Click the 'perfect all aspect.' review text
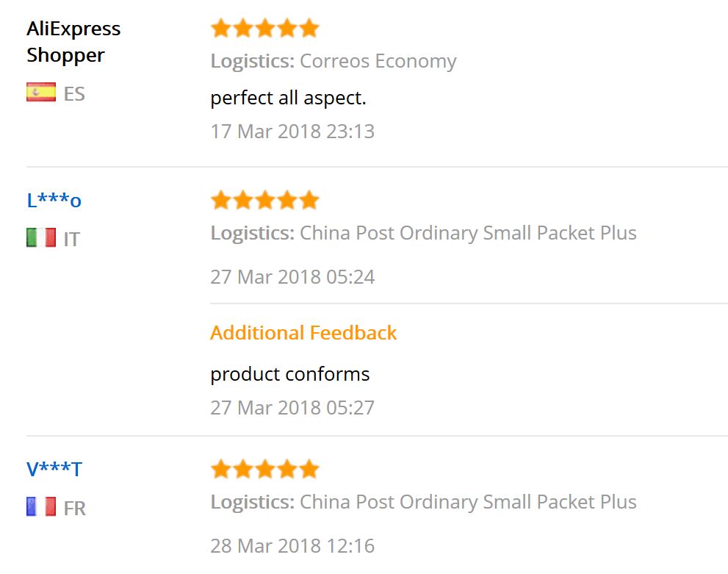The width and height of the screenshot is (728, 574). [288, 98]
